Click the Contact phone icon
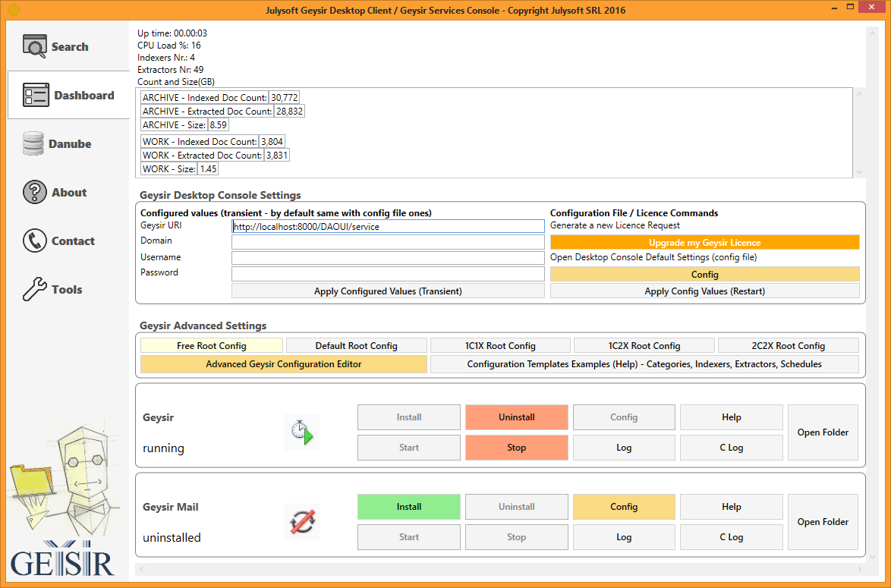 point(35,241)
